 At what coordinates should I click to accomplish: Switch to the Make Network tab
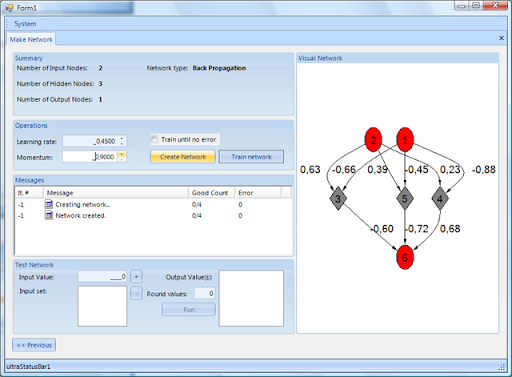(31, 39)
